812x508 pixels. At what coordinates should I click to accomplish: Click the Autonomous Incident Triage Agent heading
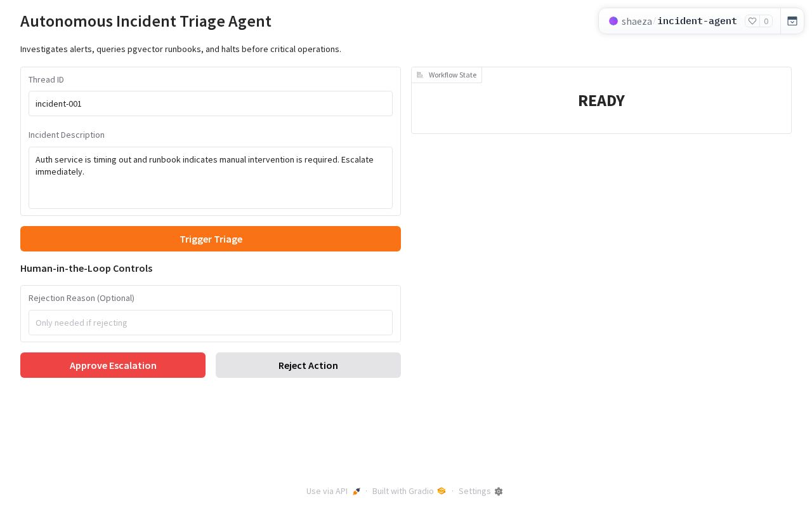coord(146,21)
